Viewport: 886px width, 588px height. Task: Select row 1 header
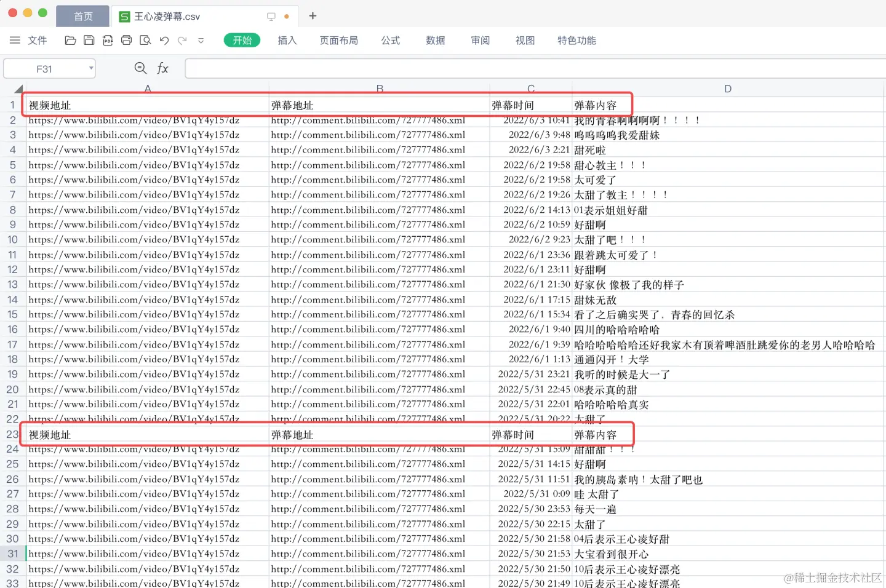click(12, 105)
